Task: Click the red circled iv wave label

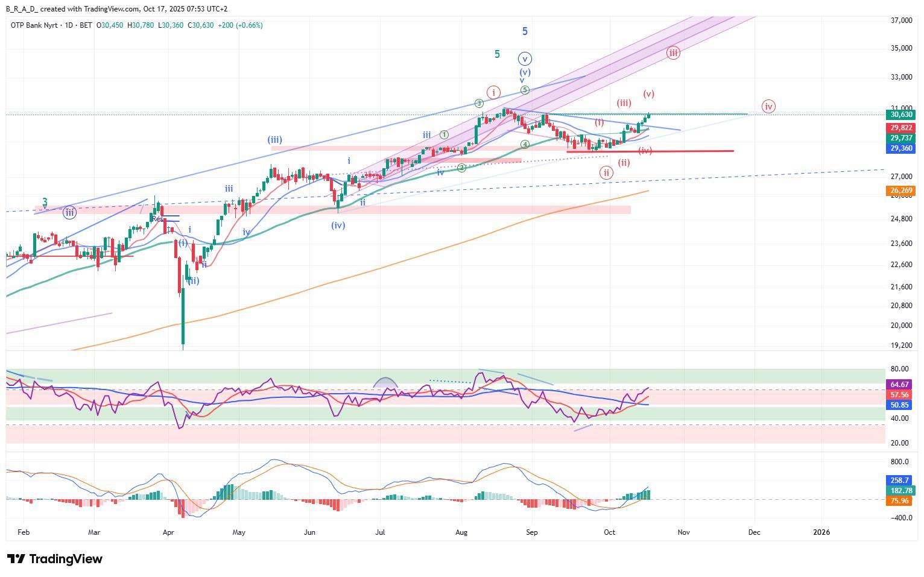Action: [x=768, y=107]
